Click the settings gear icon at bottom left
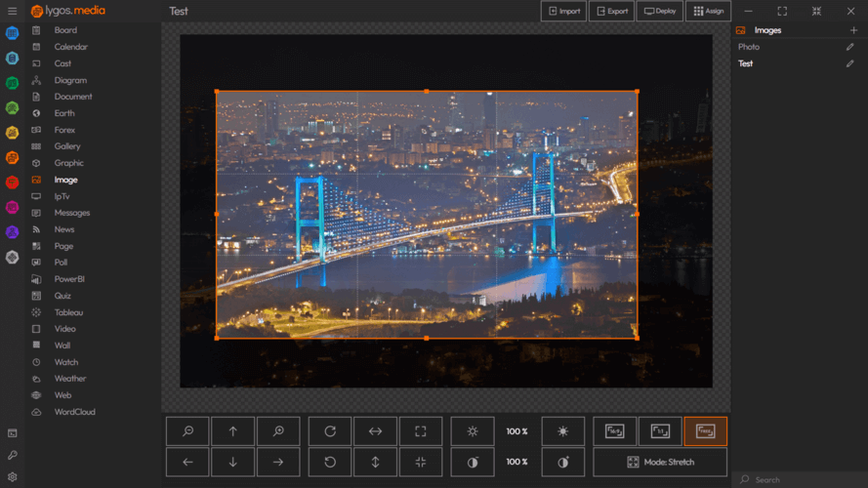The height and width of the screenshot is (488, 868). click(12, 477)
